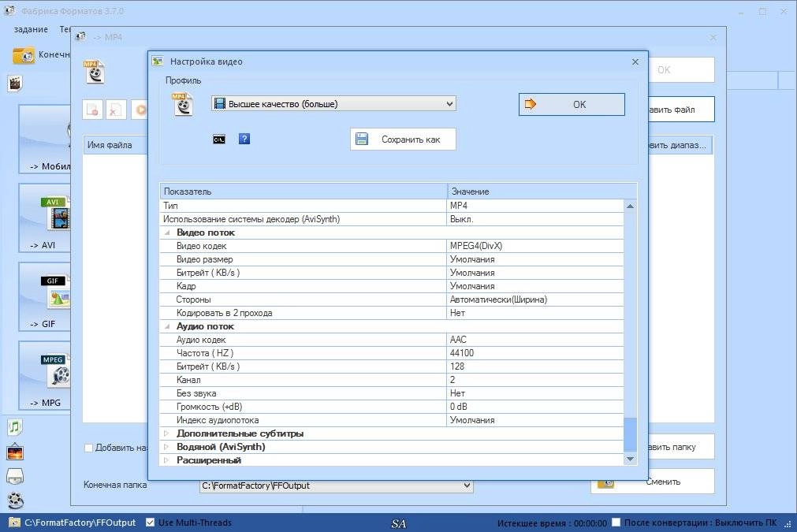Image resolution: width=797 pixels, height=532 pixels.
Task: Toggle the Use Multi-Threads checkbox
Action: coord(150,523)
